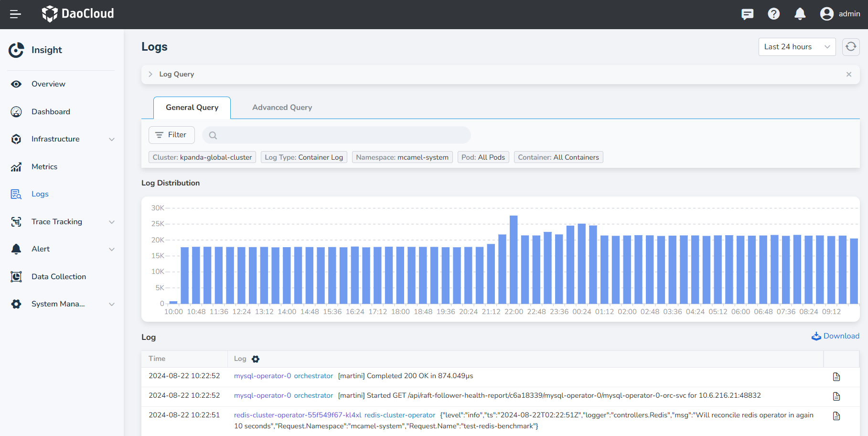Expand the Log Query panel chevron

click(x=150, y=74)
